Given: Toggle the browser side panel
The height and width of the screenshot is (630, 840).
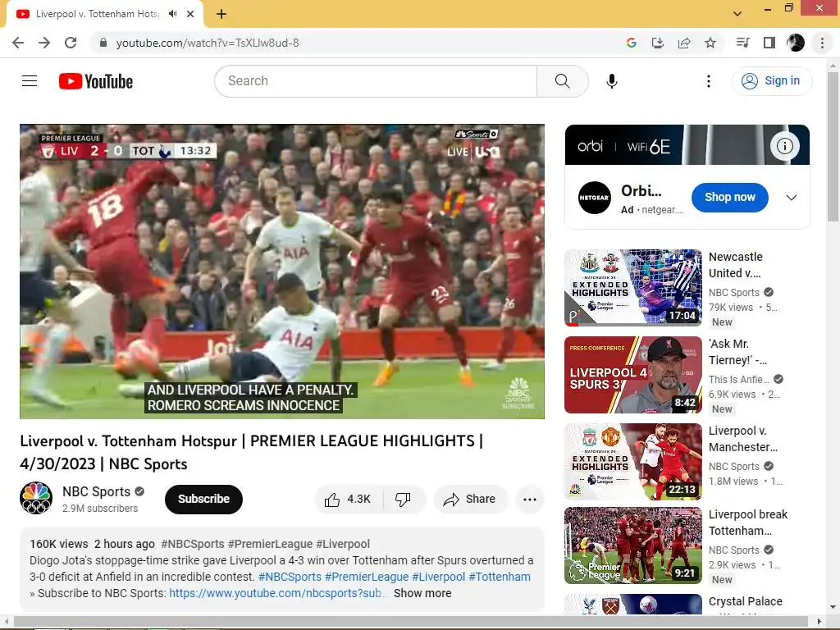Looking at the screenshot, I should pyautogui.click(x=769, y=43).
